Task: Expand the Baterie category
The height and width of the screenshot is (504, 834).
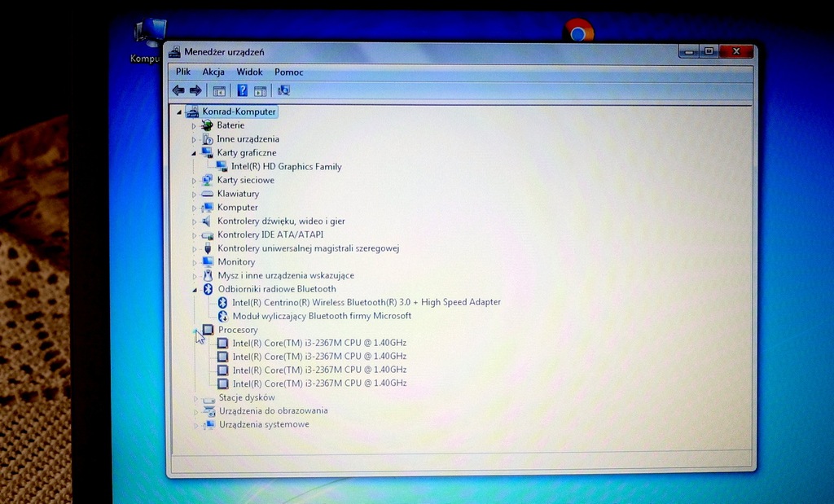Action: (194, 126)
